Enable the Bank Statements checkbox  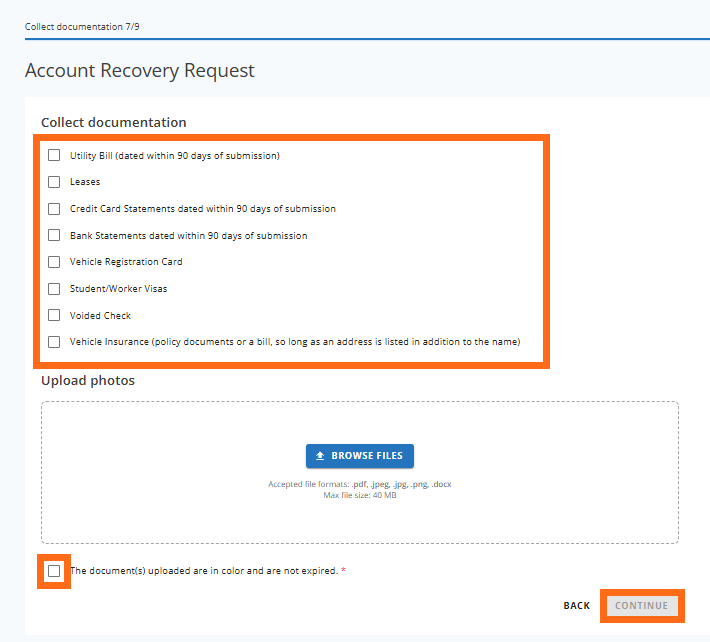pos(54,235)
